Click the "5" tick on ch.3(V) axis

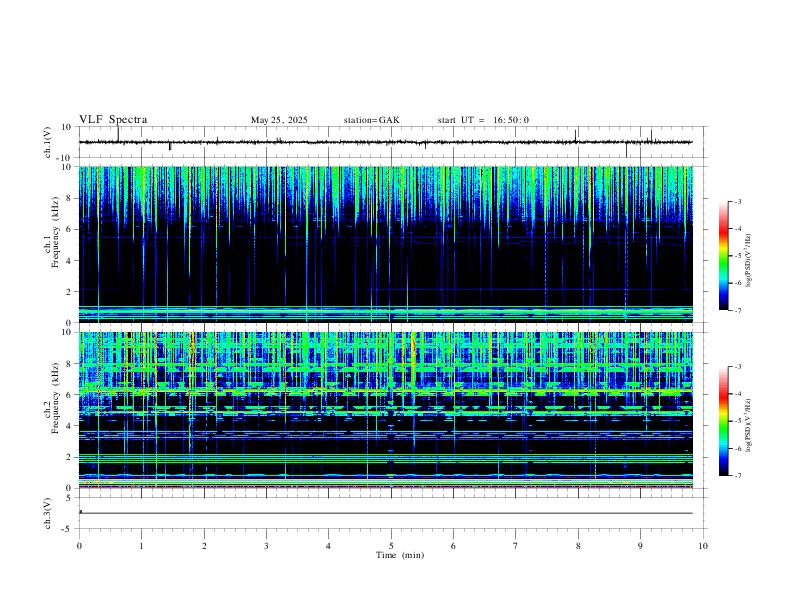(69, 497)
